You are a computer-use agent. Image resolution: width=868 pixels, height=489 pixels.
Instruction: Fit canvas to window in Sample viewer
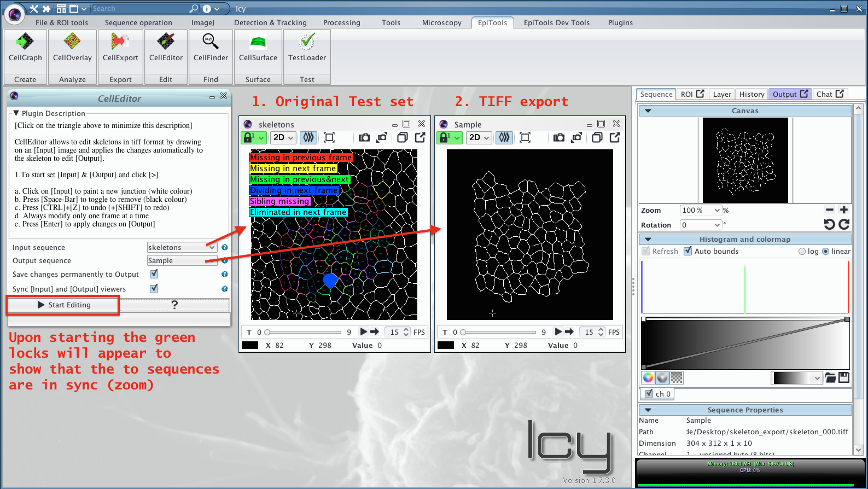(x=525, y=138)
